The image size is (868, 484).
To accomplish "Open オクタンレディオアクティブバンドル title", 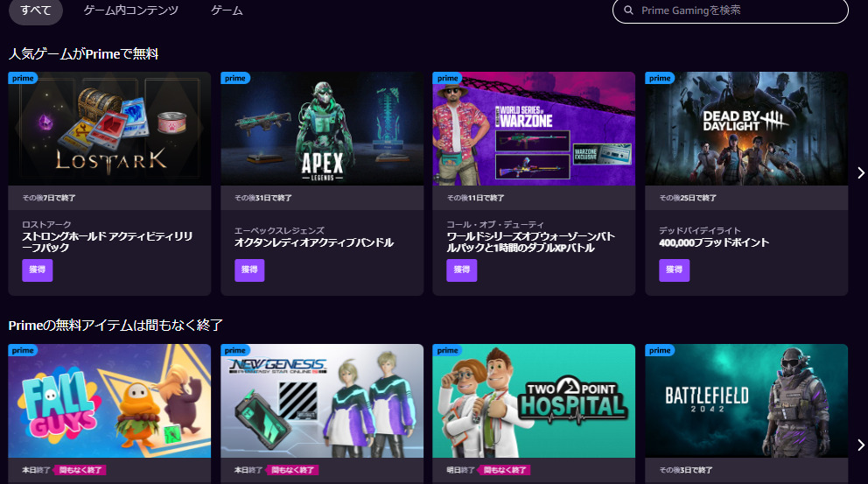I will pos(314,242).
